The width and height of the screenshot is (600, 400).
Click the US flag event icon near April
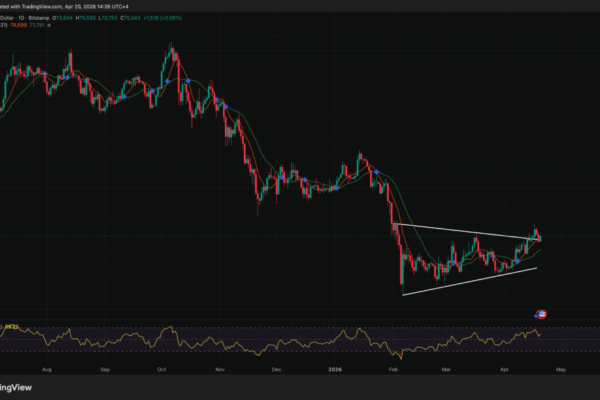coord(541,313)
